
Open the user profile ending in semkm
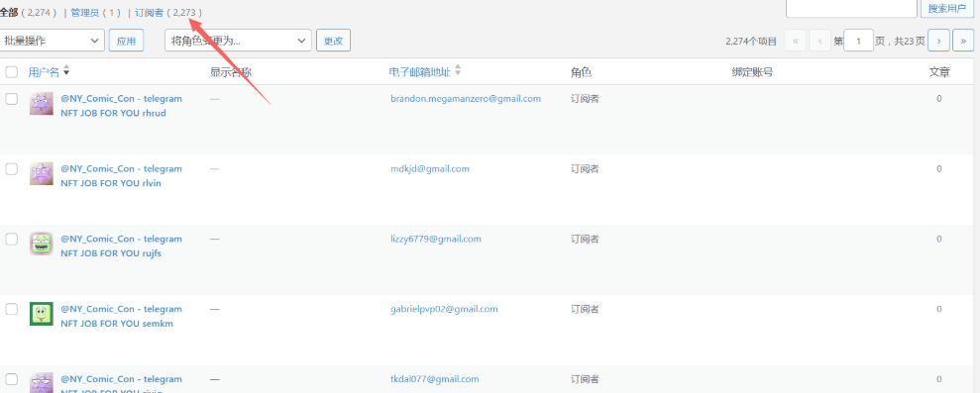pos(121,316)
